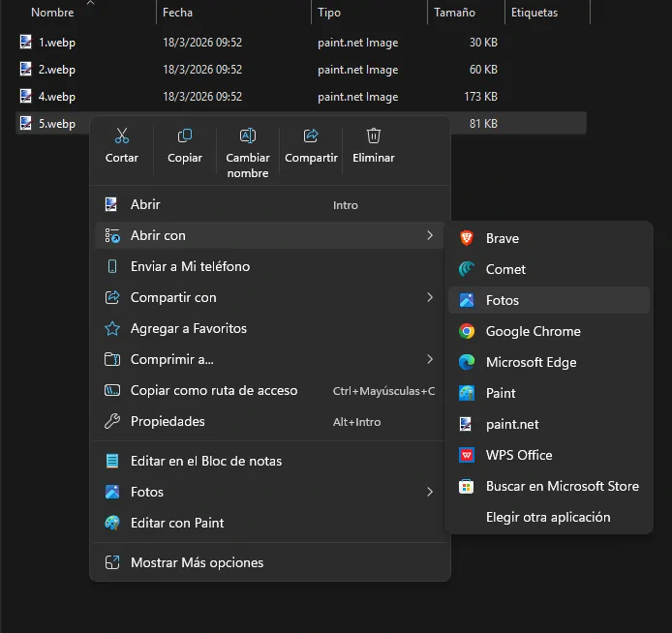This screenshot has height=633, width=672.
Task: Click paint.net Image type of 2.webp
Action: click(358, 70)
